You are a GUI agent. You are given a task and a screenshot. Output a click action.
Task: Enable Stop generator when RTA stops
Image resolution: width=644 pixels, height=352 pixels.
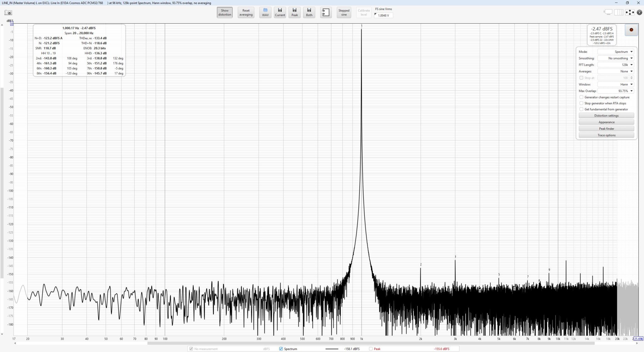point(581,103)
